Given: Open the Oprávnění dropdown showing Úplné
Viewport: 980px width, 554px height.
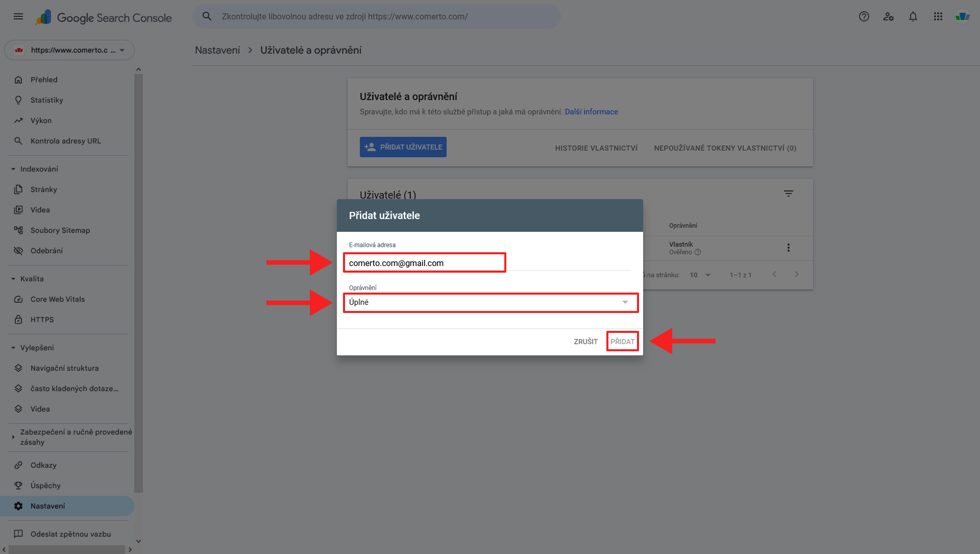Looking at the screenshot, I should (x=490, y=302).
